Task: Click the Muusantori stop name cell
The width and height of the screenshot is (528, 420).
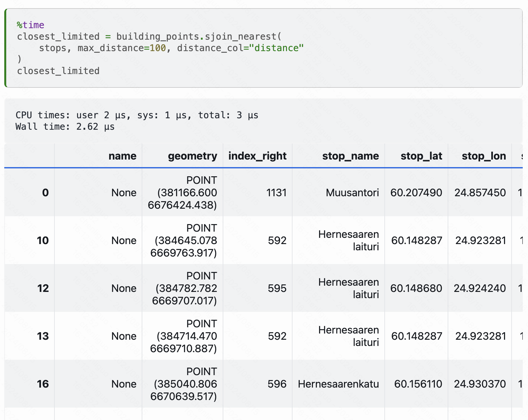Action: click(352, 193)
